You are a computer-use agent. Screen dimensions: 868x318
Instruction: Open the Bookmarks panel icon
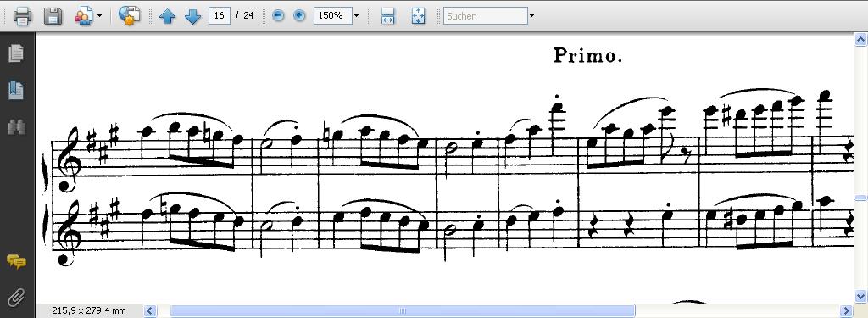point(16,90)
